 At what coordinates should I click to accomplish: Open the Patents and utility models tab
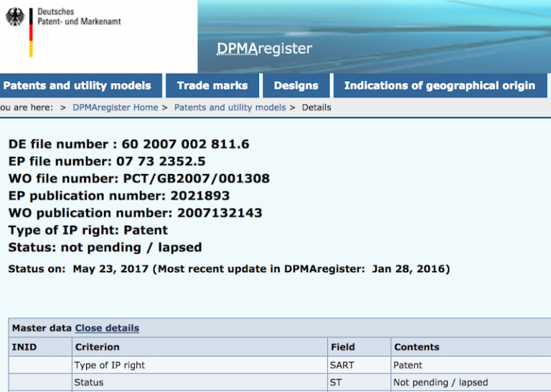click(80, 85)
